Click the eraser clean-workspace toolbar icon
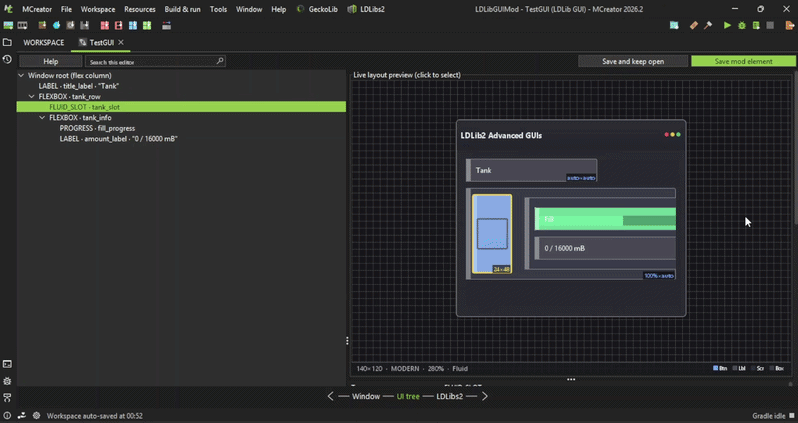Screen dimensions: 798x423 pos(694,25)
